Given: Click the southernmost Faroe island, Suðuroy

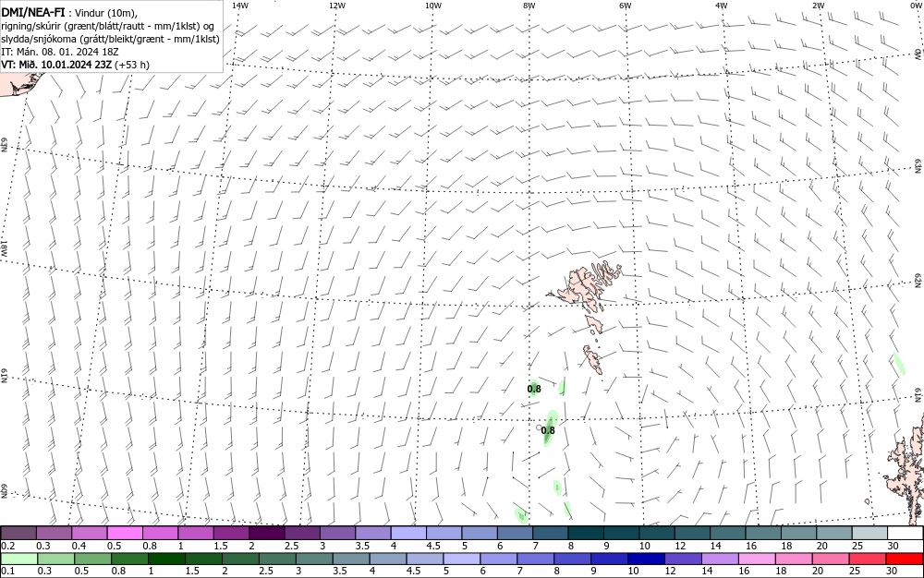Looking at the screenshot, I should (593, 359).
